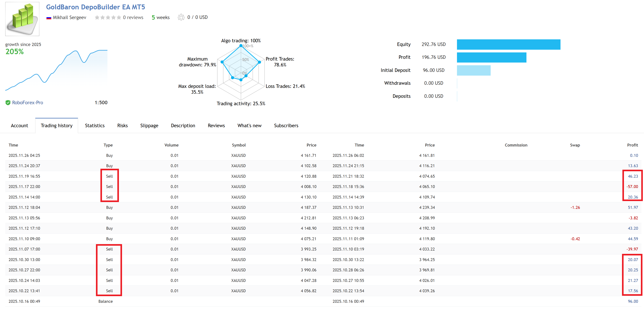Go to the Reviews tab
The image size is (644, 309).
pyautogui.click(x=216, y=126)
